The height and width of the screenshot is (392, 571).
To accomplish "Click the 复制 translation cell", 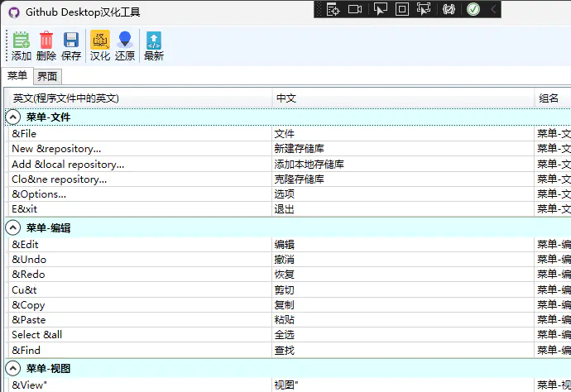I will [403, 304].
